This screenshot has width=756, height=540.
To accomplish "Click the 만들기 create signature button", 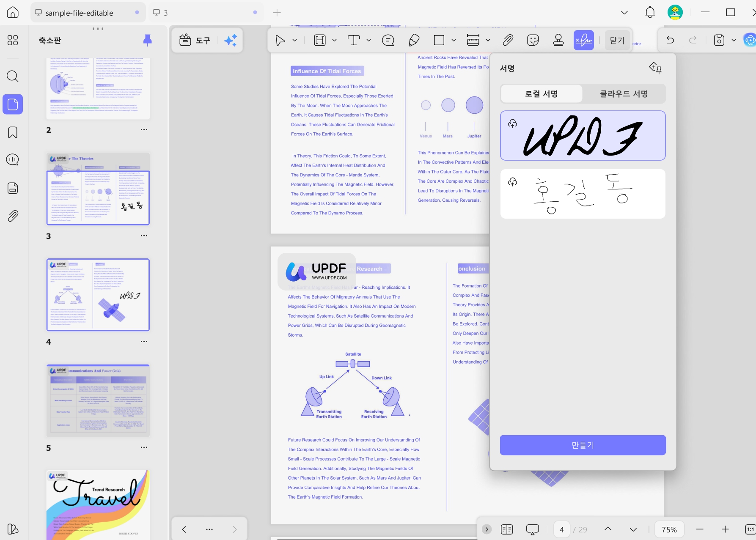I will tap(583, 445).
